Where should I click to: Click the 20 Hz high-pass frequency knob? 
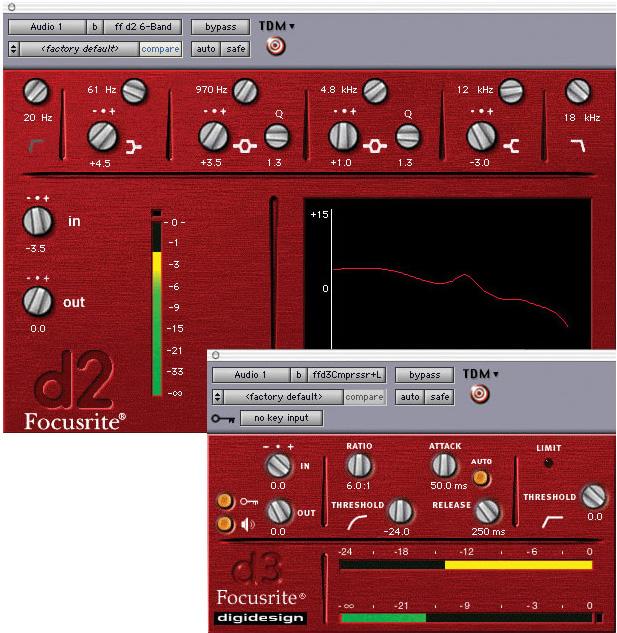click(x=36, y=91)
